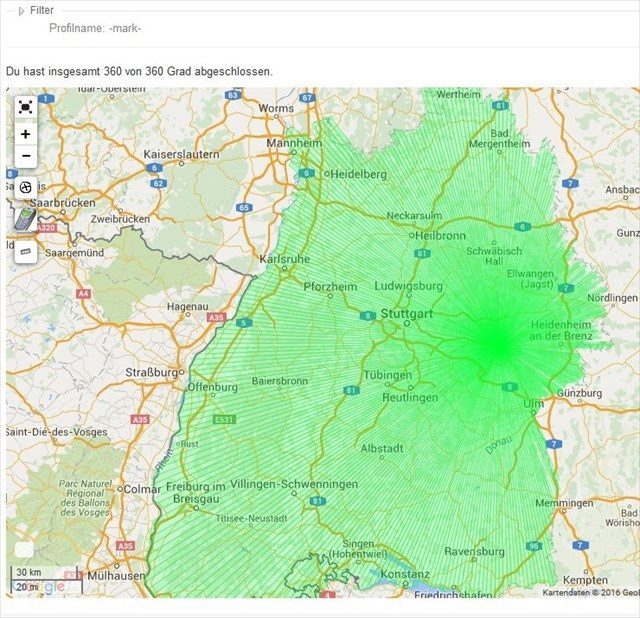640x618 pixels.
Task: Click the Neckarsulm town label
Action: 414,216
